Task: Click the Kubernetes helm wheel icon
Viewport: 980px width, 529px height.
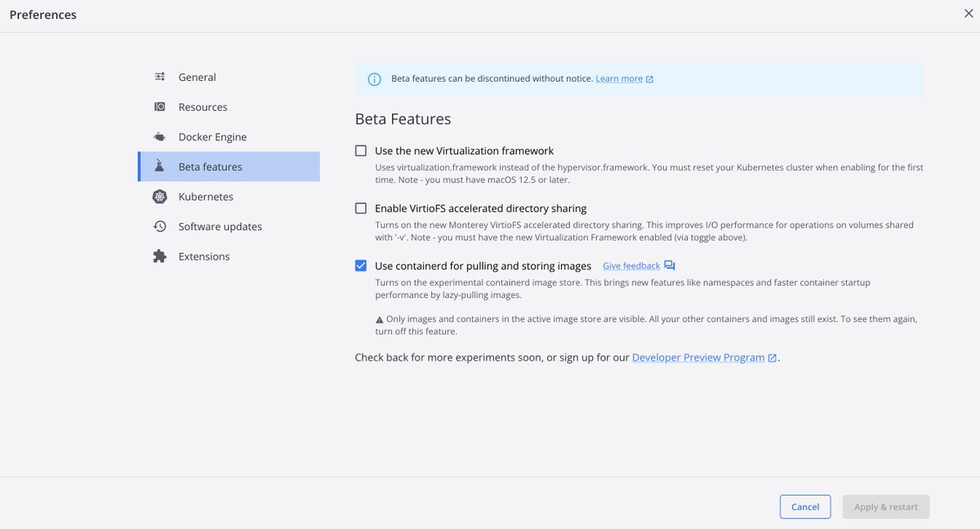Action: click(160, 197)
